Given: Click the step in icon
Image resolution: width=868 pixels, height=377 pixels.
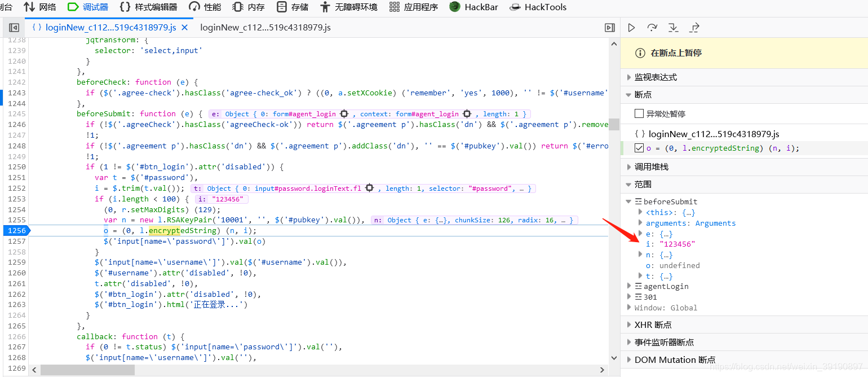Looking at the screenshot, I should point(673,28).
